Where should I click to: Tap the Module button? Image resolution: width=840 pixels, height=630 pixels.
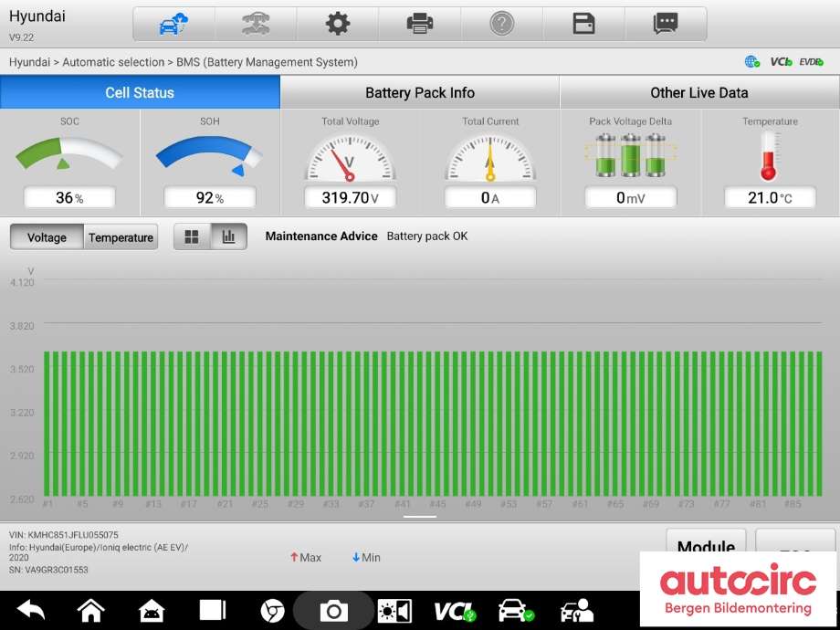pos(706,541)
